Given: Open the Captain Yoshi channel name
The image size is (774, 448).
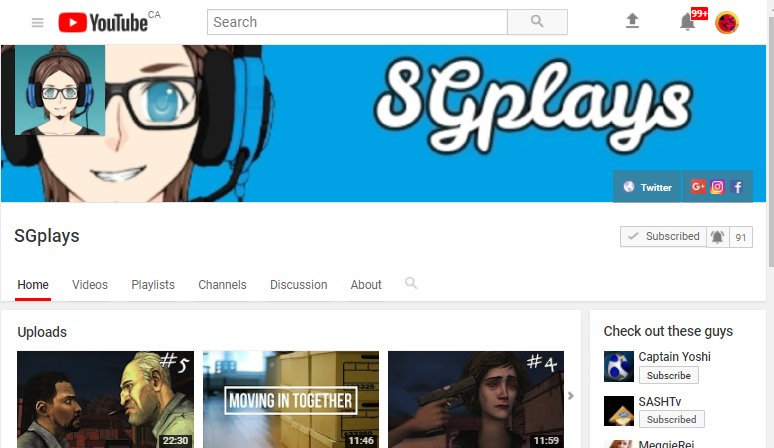Looking at the screenshot, I should point(674,357).
